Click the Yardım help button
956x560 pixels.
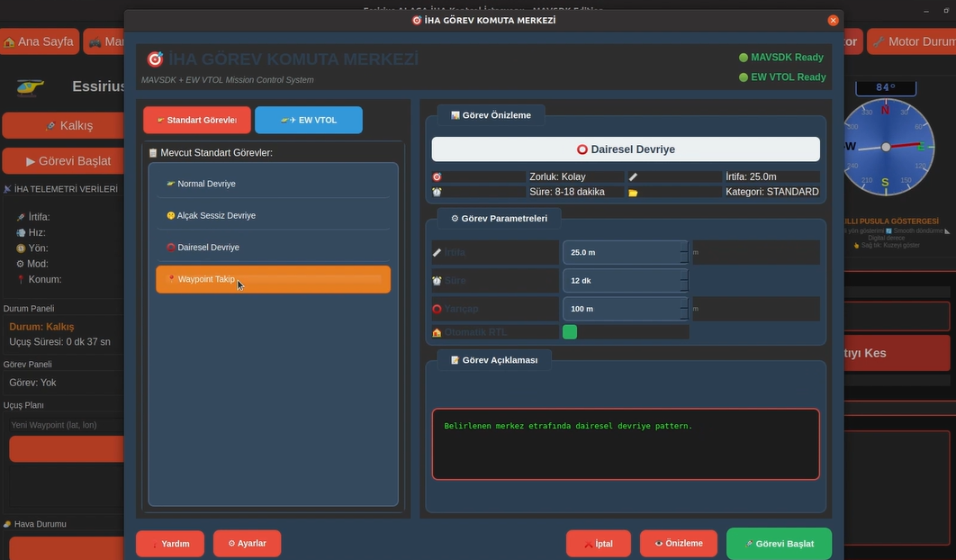(169, 544)
